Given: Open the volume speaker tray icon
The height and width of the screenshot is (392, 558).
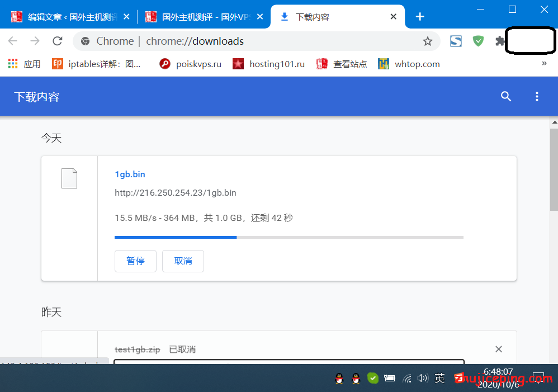Looking at the screenshot, I should coord(423,378).
